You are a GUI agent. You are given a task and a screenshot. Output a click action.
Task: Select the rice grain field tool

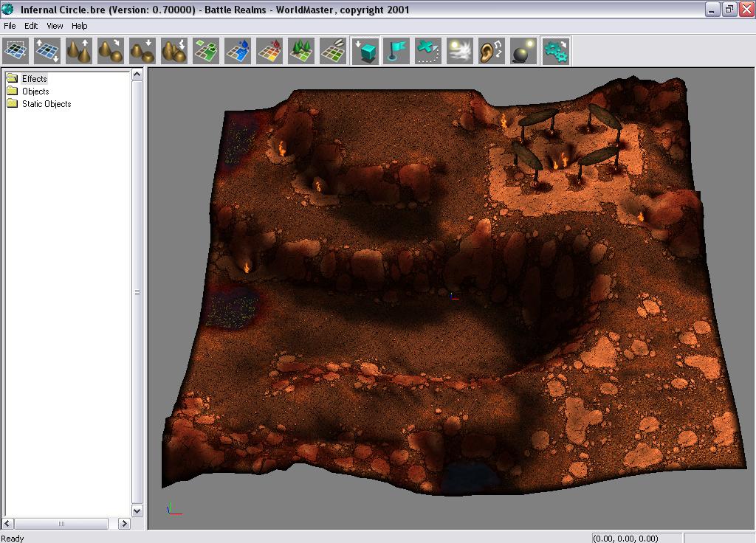point(333,51)
